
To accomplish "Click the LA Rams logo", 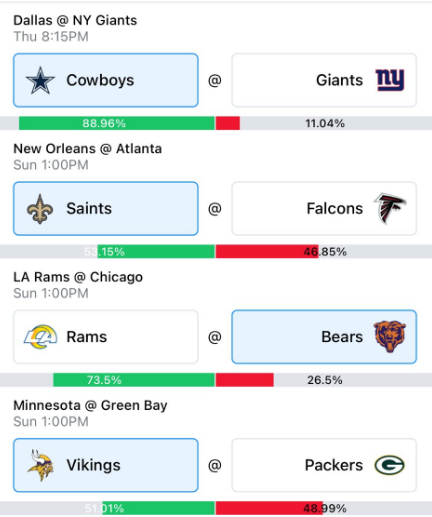I will pos(40,337).
